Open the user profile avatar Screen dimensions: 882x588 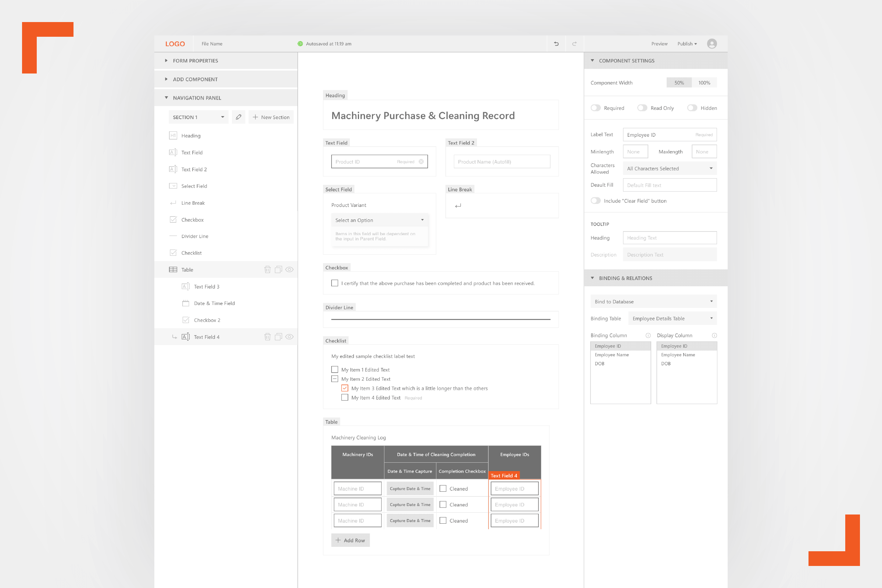pyautogui.click(x=711, y=44)
